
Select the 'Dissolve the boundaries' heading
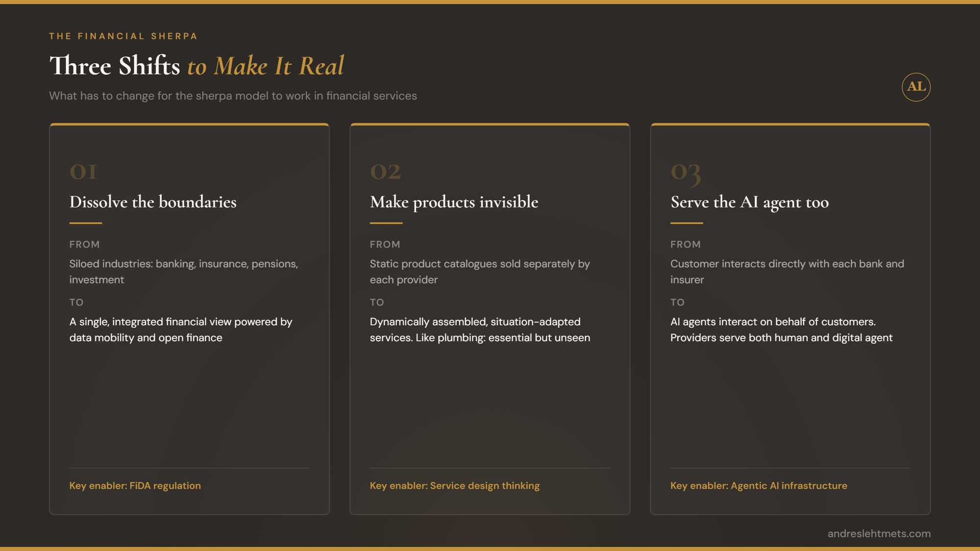tap(153, 202)
